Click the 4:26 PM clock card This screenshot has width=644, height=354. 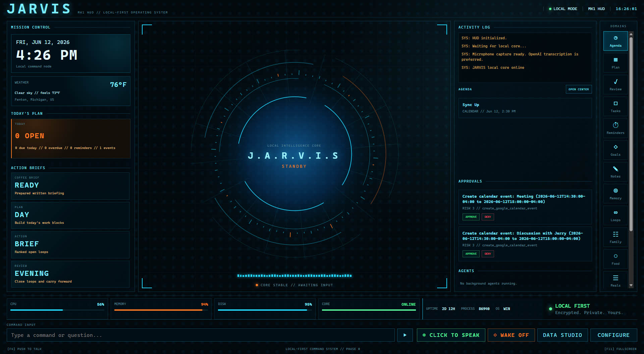click(x=70, y=53)
